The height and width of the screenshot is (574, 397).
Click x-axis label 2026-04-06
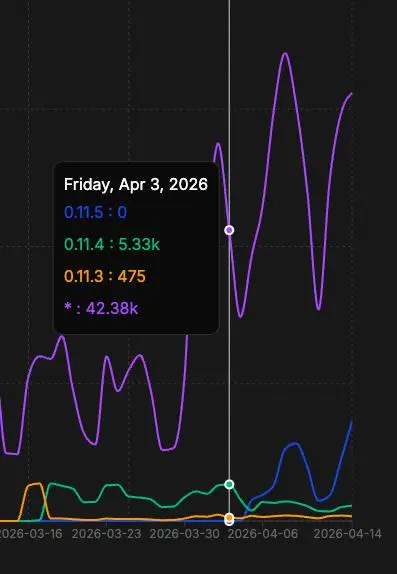(263, 534)
